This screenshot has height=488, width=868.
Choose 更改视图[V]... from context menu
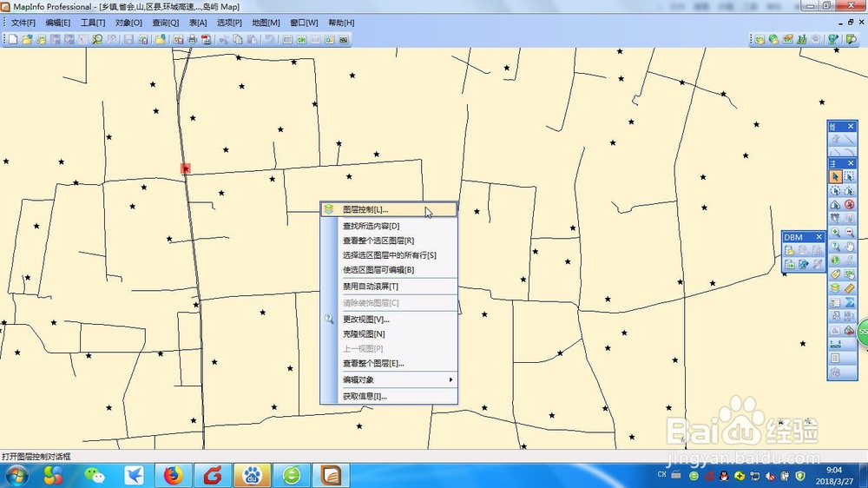(x=389, y=319)
